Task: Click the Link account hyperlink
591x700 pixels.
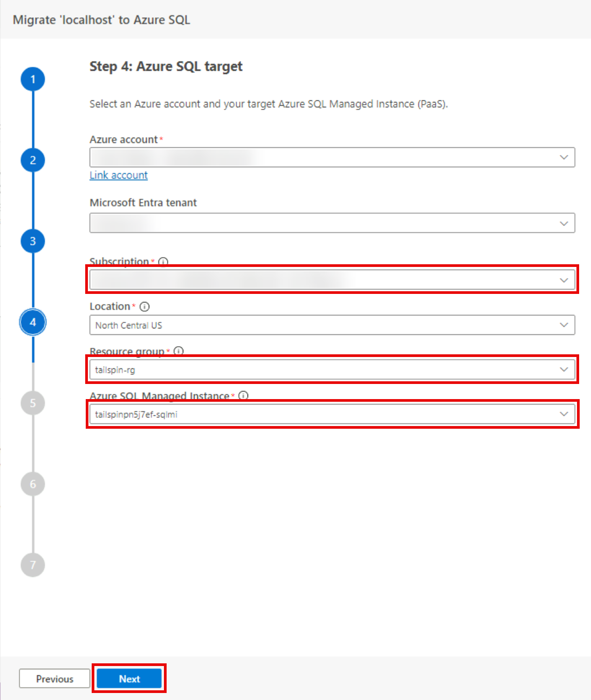Action: click(119, 175)
